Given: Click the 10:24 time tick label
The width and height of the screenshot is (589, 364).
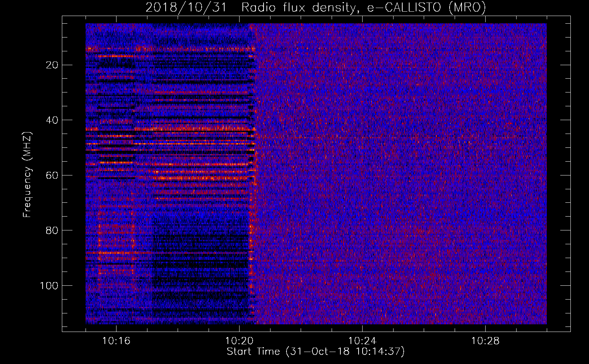Looking at the screenshot, I should pyautogui.click(x=362, y=341).
